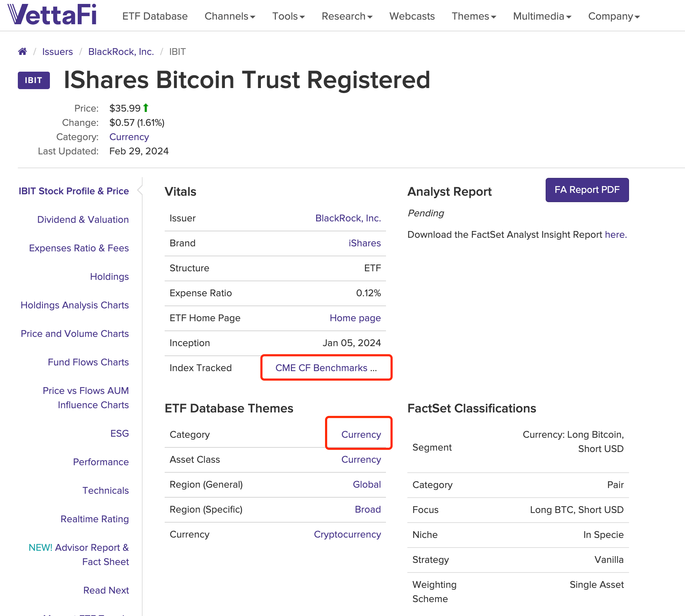This screenshot has width=685, height=616.
Task: Open Price vs Flows AUM Influence Charts
Action: coord(86,398)
